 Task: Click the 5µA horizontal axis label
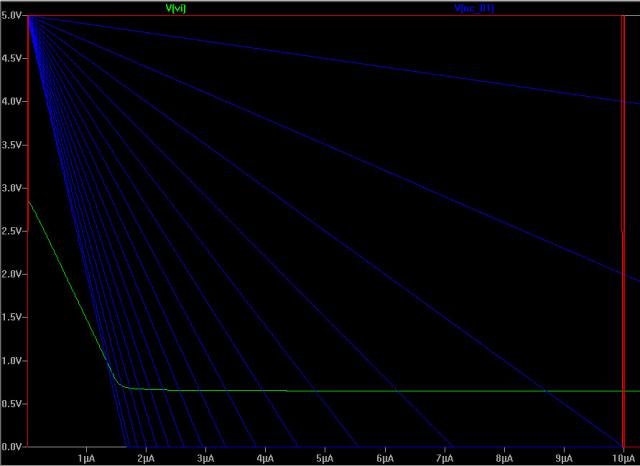[325, 456]
